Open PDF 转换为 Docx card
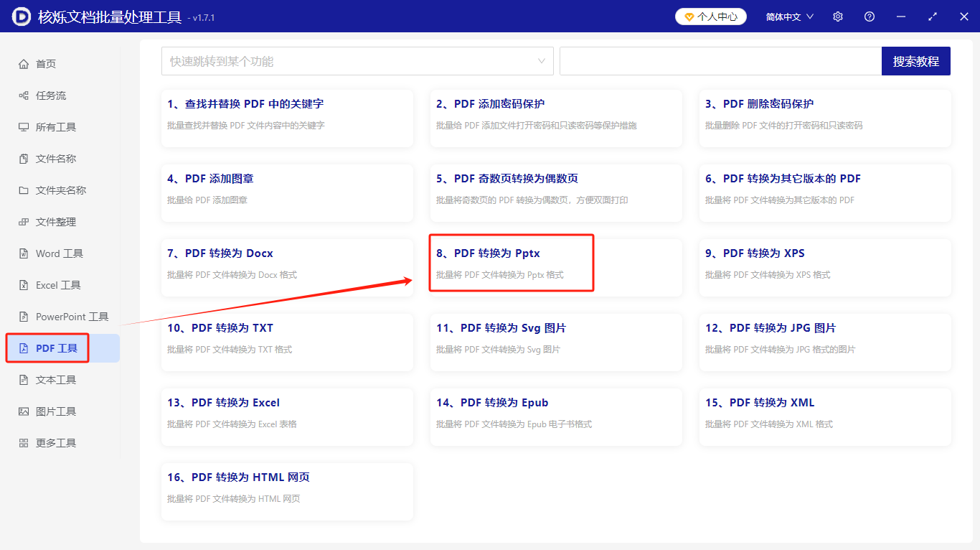This screenshot has height=550, width=980. 287,268
